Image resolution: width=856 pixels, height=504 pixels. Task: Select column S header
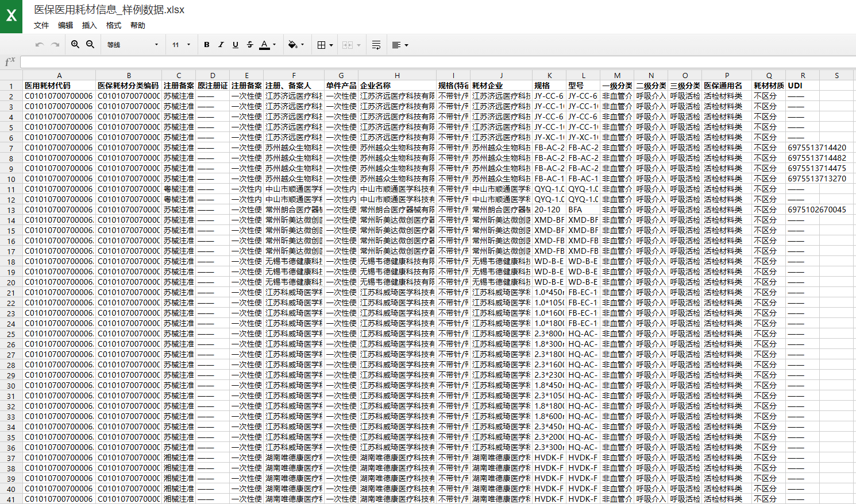pos(836,75)
